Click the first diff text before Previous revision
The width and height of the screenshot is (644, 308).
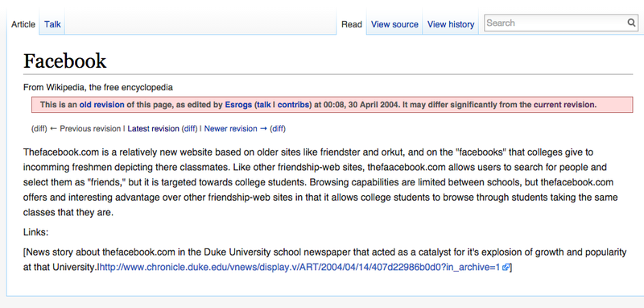pos(39,129)
